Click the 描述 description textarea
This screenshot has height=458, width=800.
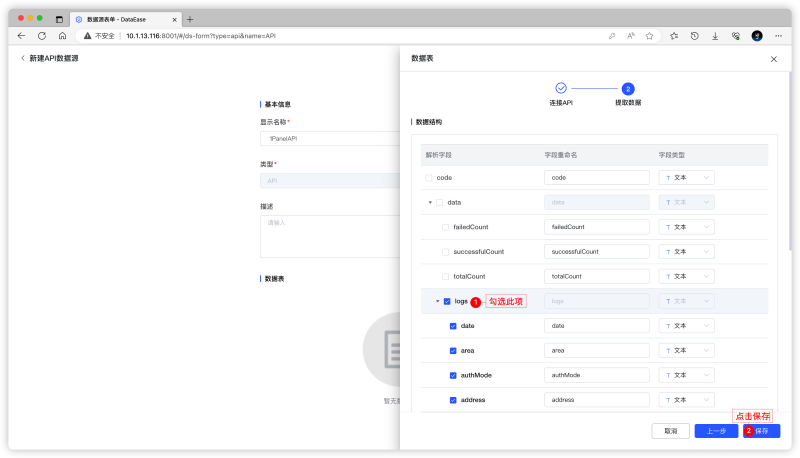(330, 237)
